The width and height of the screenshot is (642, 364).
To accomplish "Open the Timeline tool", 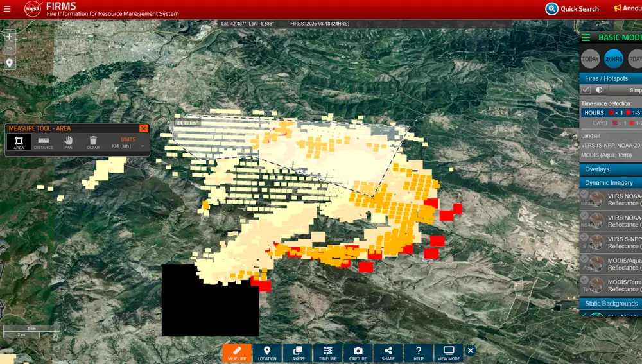I will click(327, 353).
